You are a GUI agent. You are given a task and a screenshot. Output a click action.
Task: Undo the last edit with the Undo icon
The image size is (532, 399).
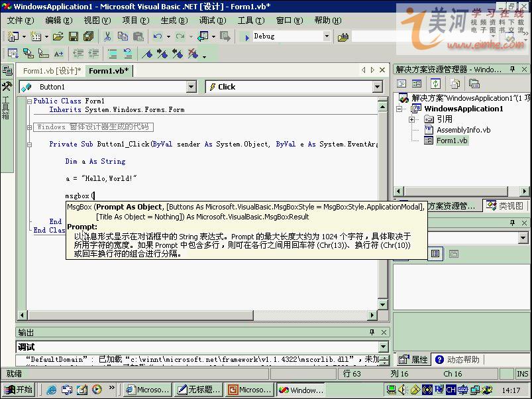[x=158, y=36]
